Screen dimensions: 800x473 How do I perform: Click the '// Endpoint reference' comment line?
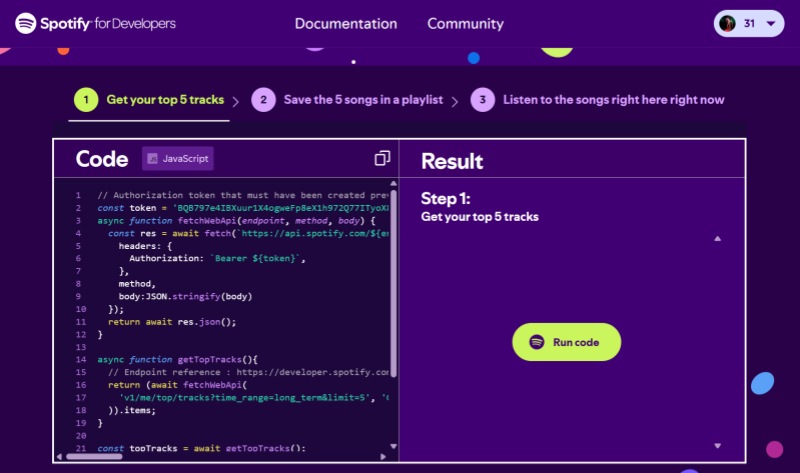[248, 372]
